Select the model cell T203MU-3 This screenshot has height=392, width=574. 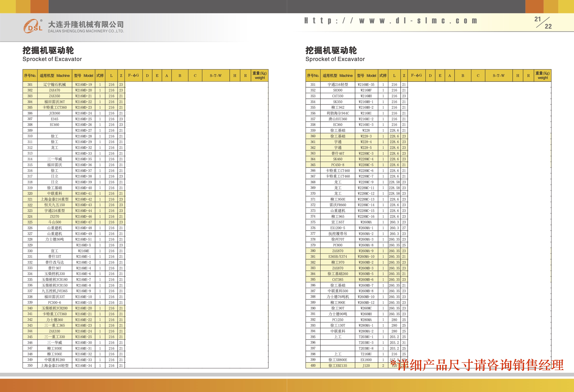[x=366, y=343]
